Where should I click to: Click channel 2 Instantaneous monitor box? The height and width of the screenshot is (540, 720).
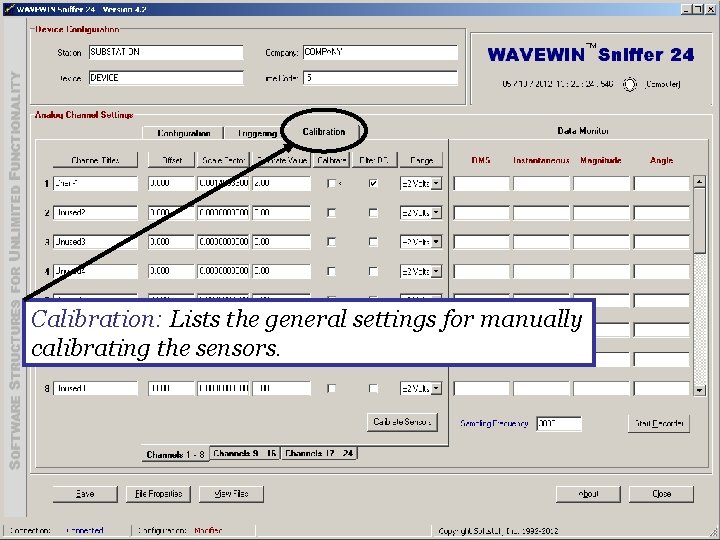[x=541, y=213]
